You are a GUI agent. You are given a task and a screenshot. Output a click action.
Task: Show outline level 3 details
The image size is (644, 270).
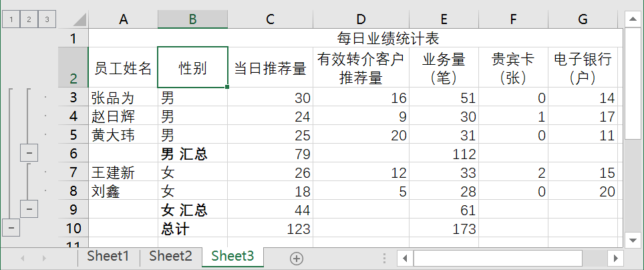click(46, 19)
